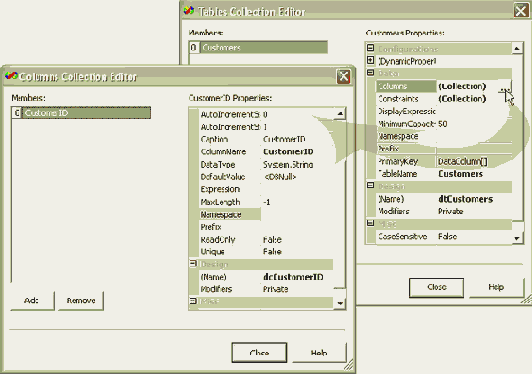
Task: Expand the (DynamicProperties) node in Tables editor
Action: 370,60
